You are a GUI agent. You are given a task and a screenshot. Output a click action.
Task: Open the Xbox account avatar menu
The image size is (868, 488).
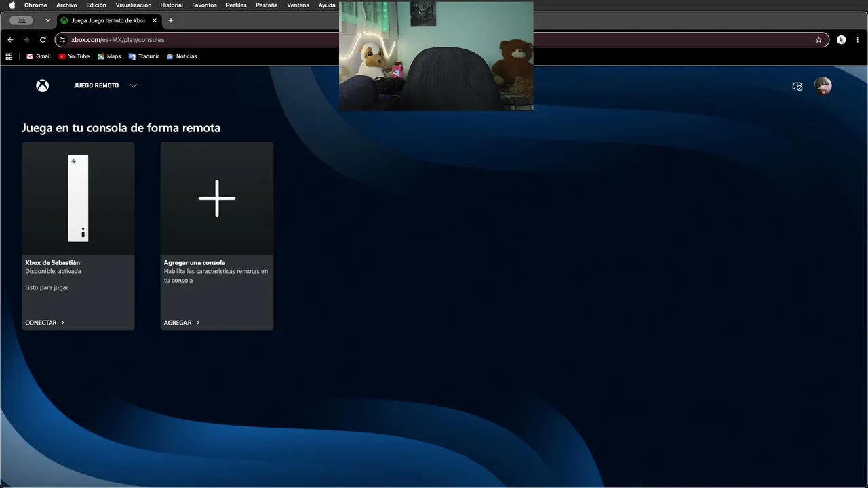pyautogui.click(x=823, y=85)
